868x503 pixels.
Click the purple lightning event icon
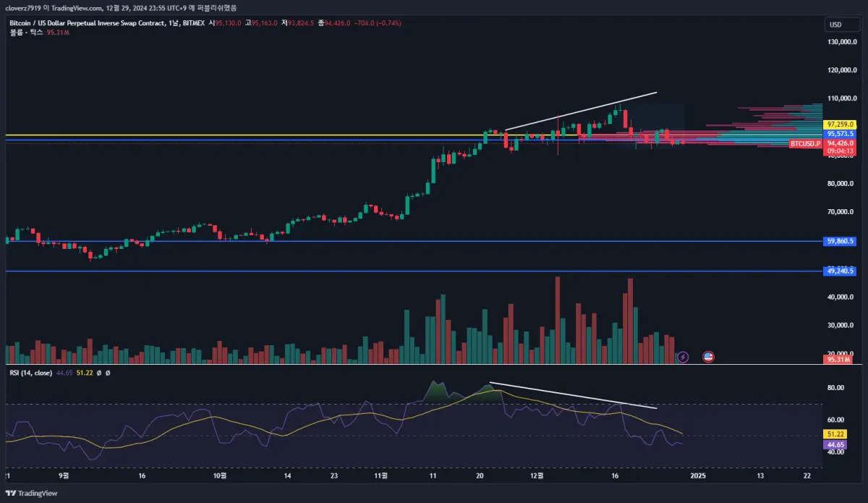click(684, 357)
